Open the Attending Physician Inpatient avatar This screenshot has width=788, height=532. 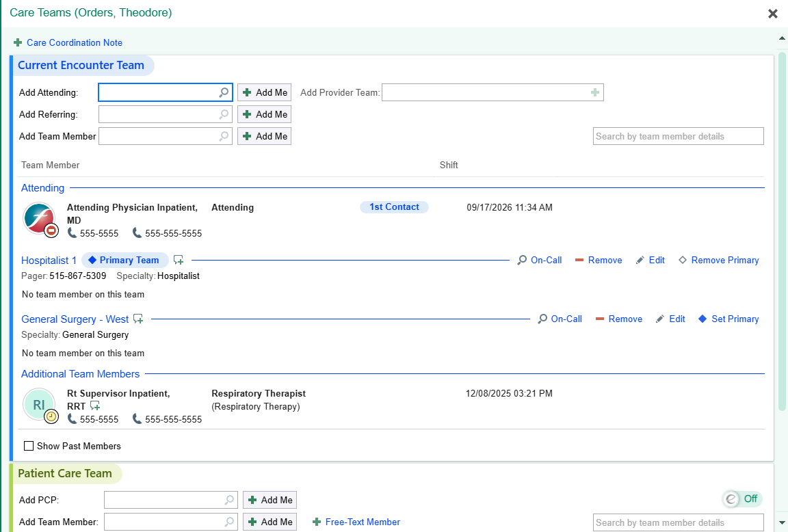(40, 219)
